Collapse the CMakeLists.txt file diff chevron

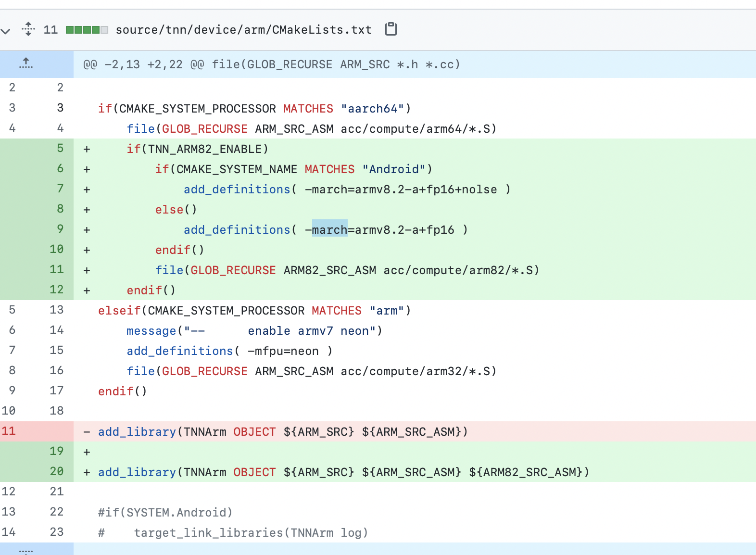(x=5, y=31)
